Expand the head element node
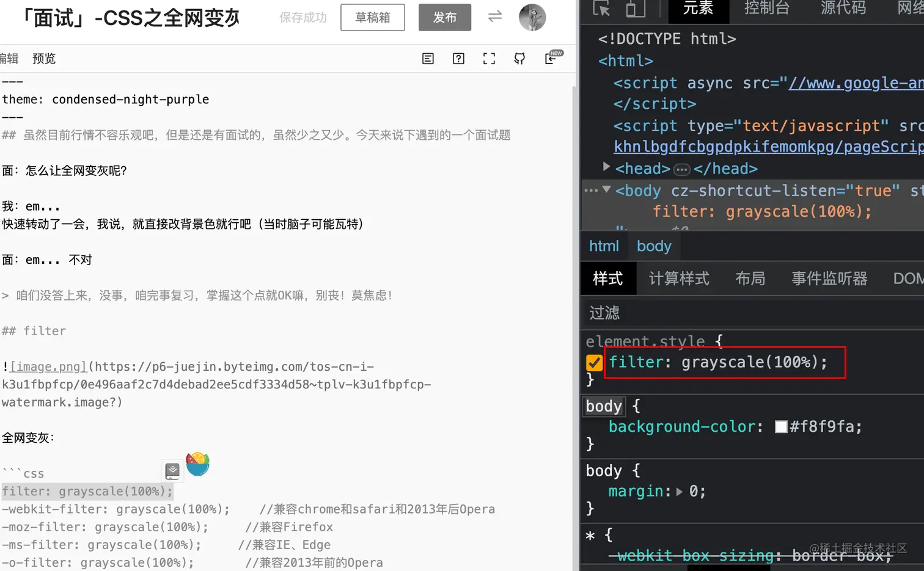Viewport: 924px width, 571px height. click(606, 166)
